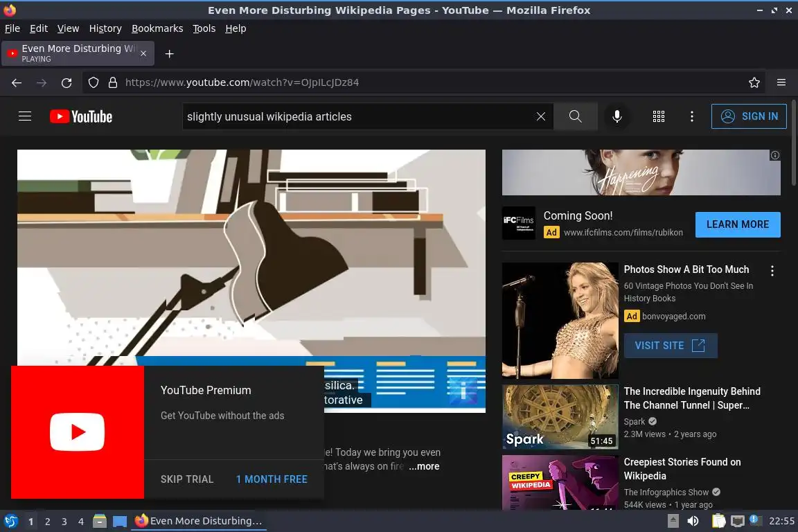Image resolution: width=798 pixels, height=532 pixels.
Task: Open the Edit menu
Action: click(x=39, y=28)
